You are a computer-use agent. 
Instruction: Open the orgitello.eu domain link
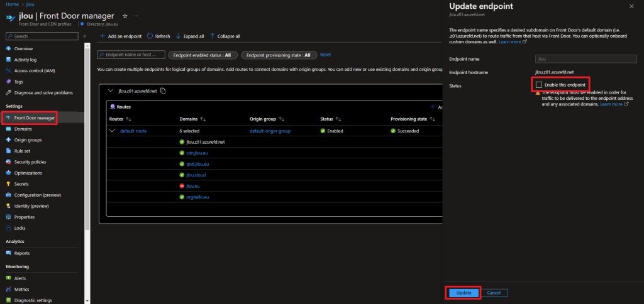point(197,197)
